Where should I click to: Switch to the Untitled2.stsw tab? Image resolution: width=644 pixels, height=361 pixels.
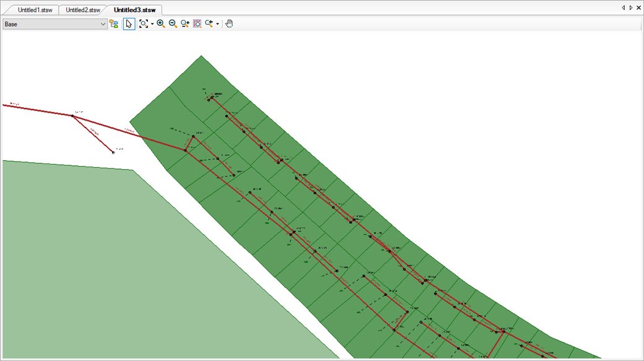pos(83,10)
